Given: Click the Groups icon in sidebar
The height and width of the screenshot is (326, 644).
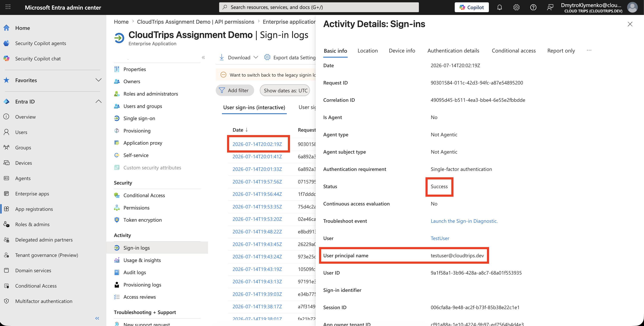Looking at the screenshot, I should (x=6, y=147).
